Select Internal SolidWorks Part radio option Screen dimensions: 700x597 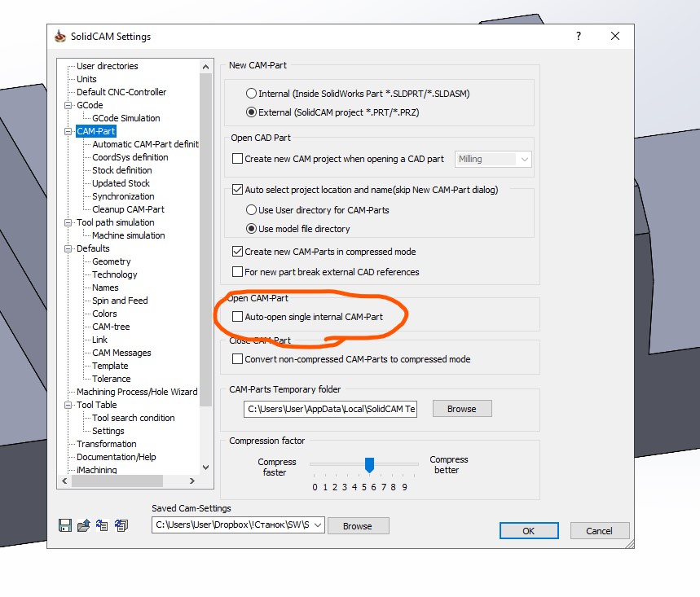251,93
